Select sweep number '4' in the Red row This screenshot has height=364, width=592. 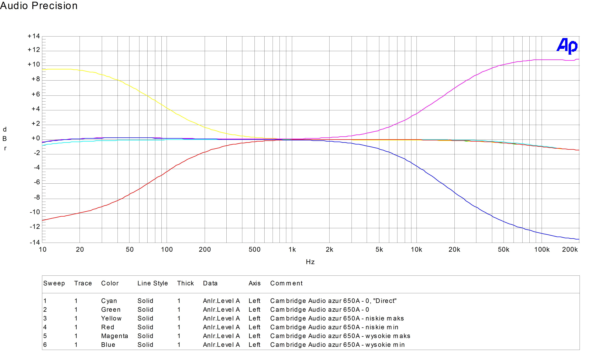click(x=45, y=327)
